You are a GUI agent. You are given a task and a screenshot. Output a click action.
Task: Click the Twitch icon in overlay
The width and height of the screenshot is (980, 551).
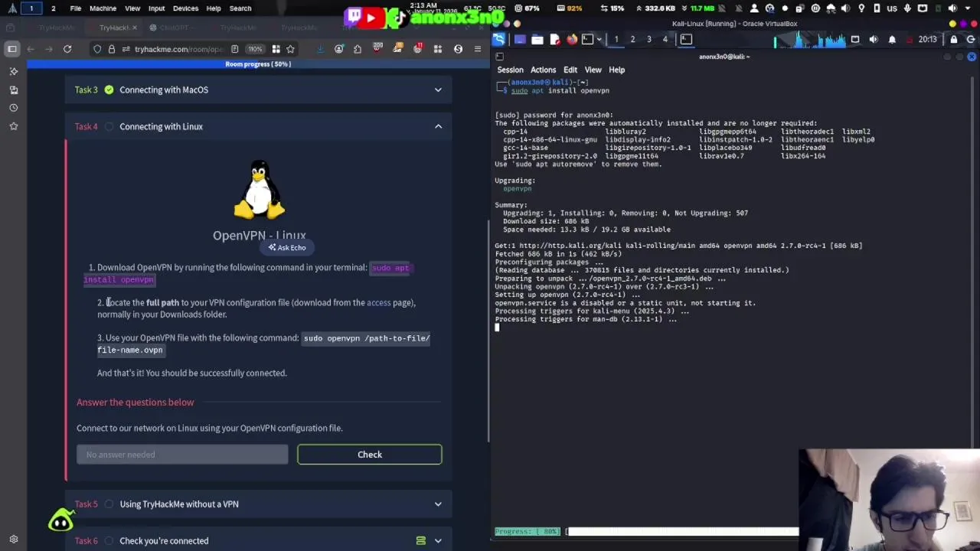click(x=354, y=17)
